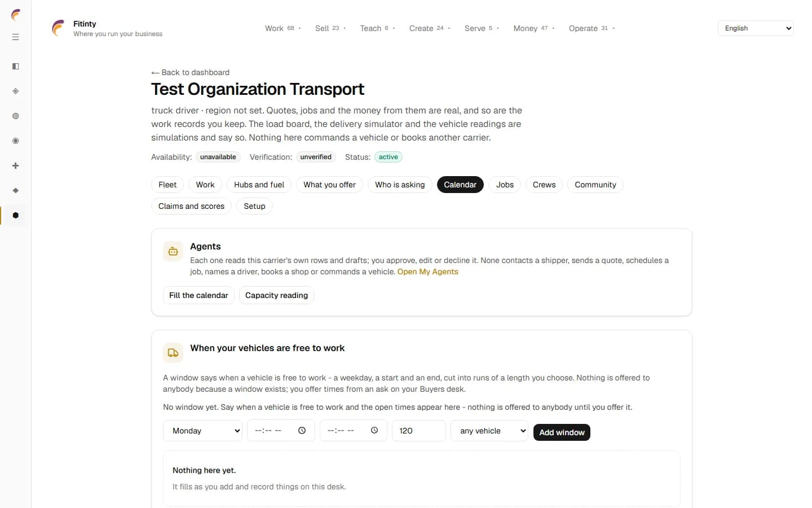
Task: Select the Calendar tab
Action: pyautogui.click(x=460, y=185)
